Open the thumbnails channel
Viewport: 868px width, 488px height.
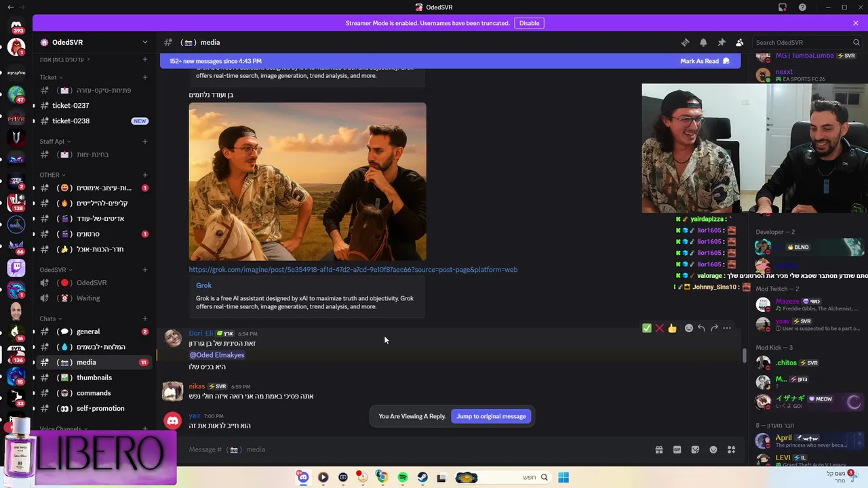pos(94,378)
